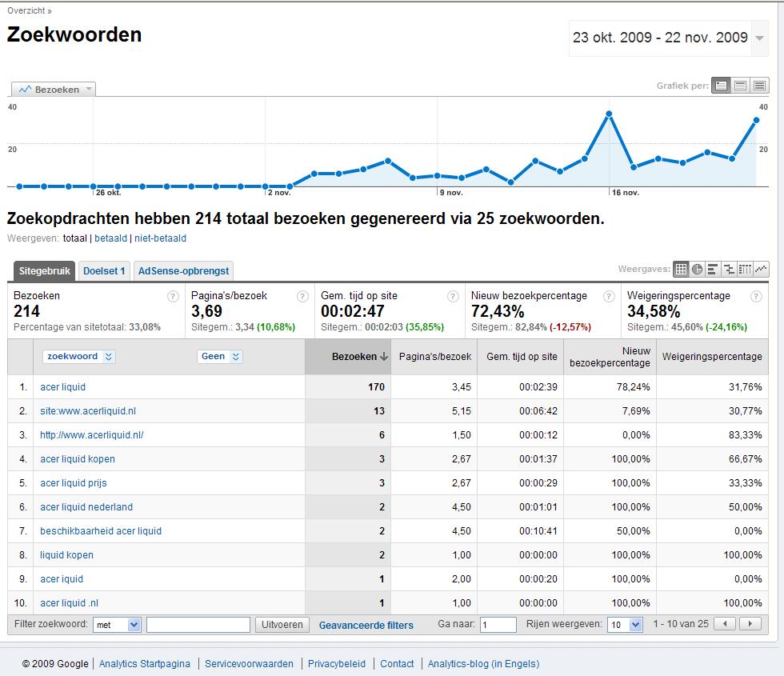Sort by Nieuw bezoekpercentage column header
This screenshot has width=784, height=676.
(x=610, y=357)
